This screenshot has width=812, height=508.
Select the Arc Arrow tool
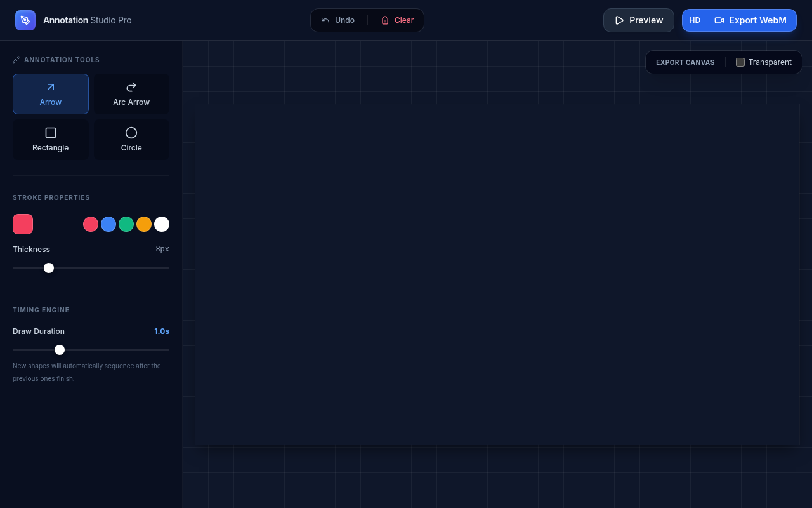tap(131, 94)
